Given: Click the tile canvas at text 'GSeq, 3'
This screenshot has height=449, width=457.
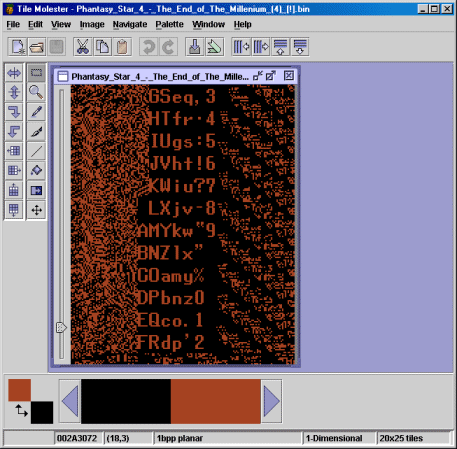Looking at the screenshot, I should click(x=182, y=97).
